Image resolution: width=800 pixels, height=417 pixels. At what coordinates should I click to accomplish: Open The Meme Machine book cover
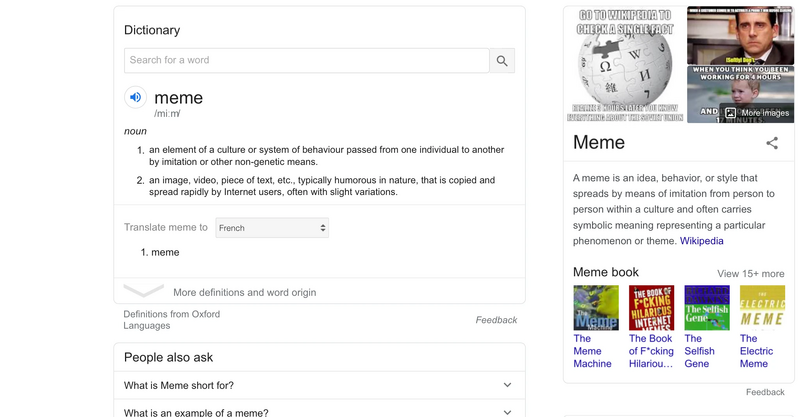pyautogui.click(x=596, y=308)
